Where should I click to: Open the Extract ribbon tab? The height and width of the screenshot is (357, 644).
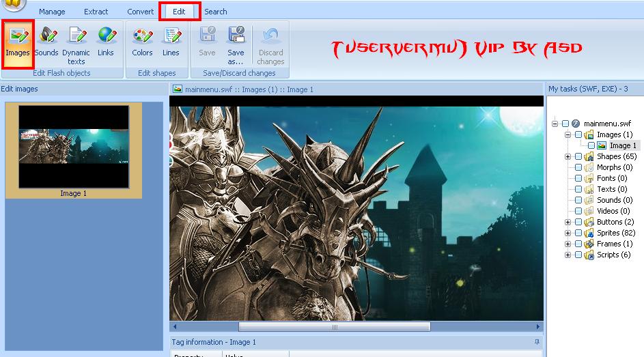click(x=96, y=12)
